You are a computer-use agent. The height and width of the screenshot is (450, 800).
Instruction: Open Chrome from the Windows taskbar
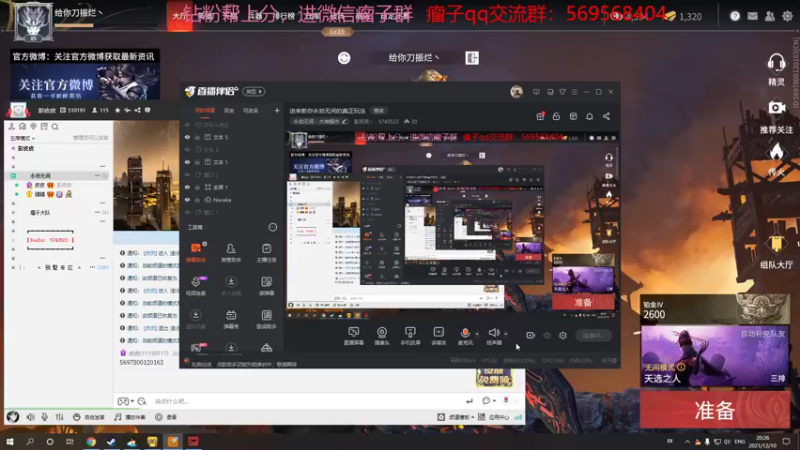[x=91, y=441]
